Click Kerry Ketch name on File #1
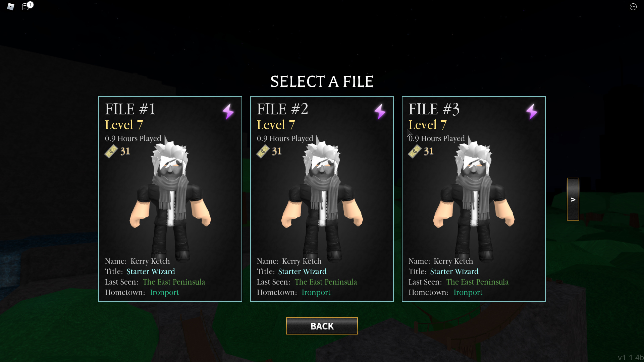Screen dimensions: 644x362 tap(150, 261)
